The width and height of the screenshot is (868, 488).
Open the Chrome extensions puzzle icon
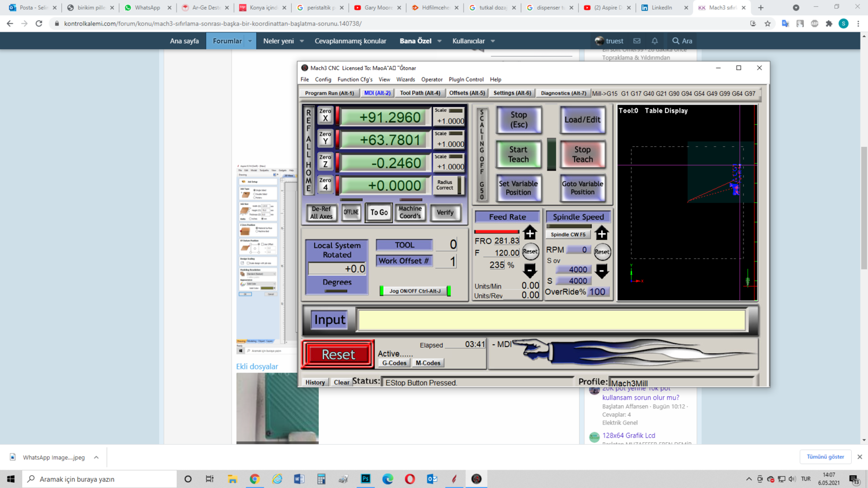(829, 24)
